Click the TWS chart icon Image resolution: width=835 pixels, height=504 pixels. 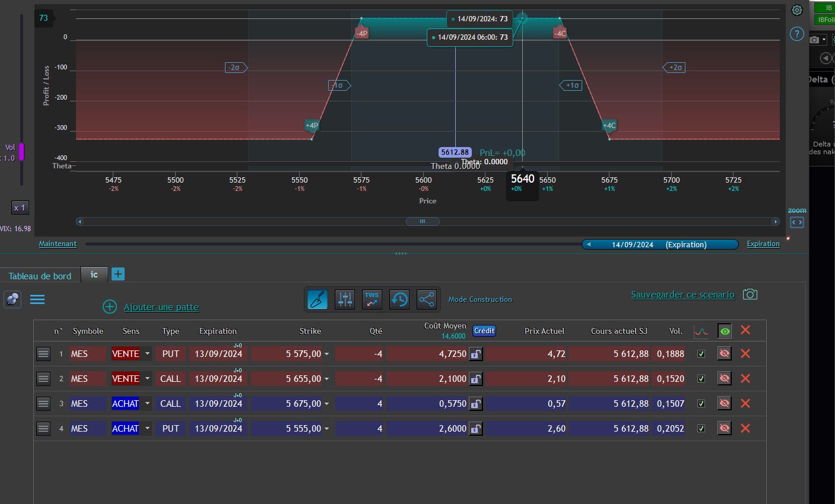372,299
